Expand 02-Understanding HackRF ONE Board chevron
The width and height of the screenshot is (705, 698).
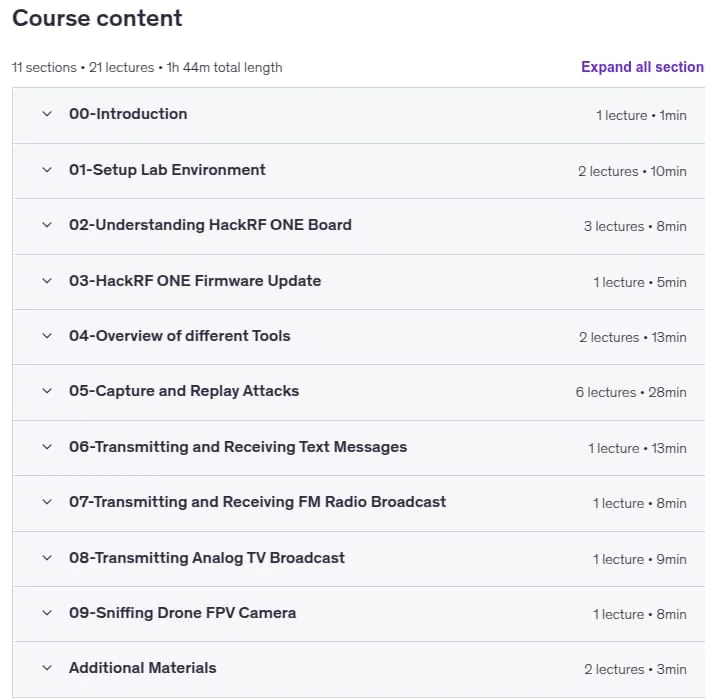coord(47,225)
